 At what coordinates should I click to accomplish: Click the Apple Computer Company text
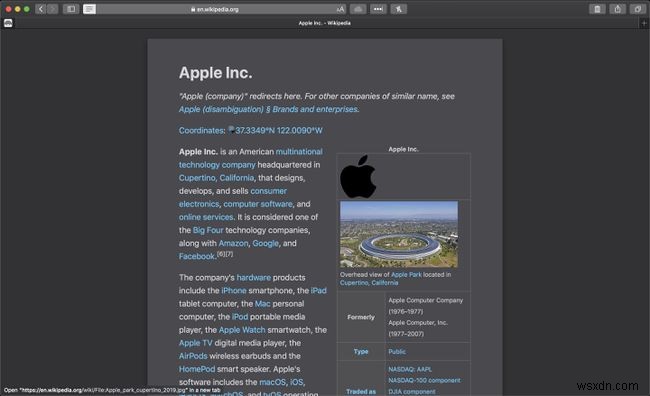pyautogui.click(x=425, y=300)
